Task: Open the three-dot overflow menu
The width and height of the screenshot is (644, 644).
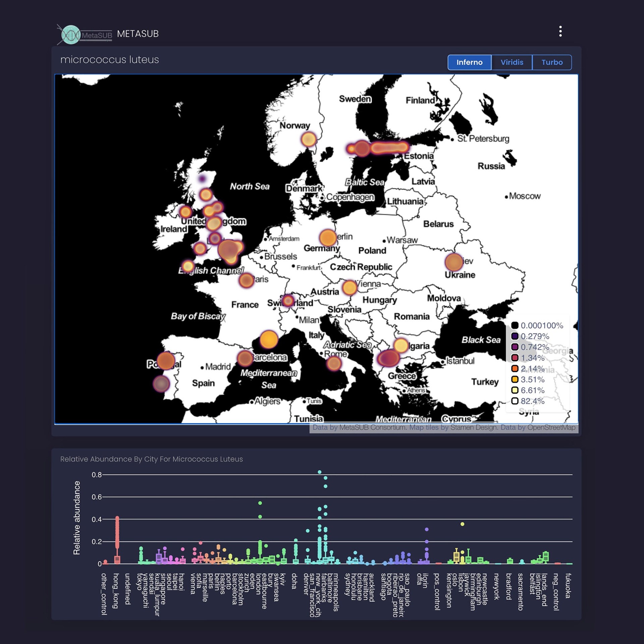Action: pyautogui.click(x=560, y=32)
